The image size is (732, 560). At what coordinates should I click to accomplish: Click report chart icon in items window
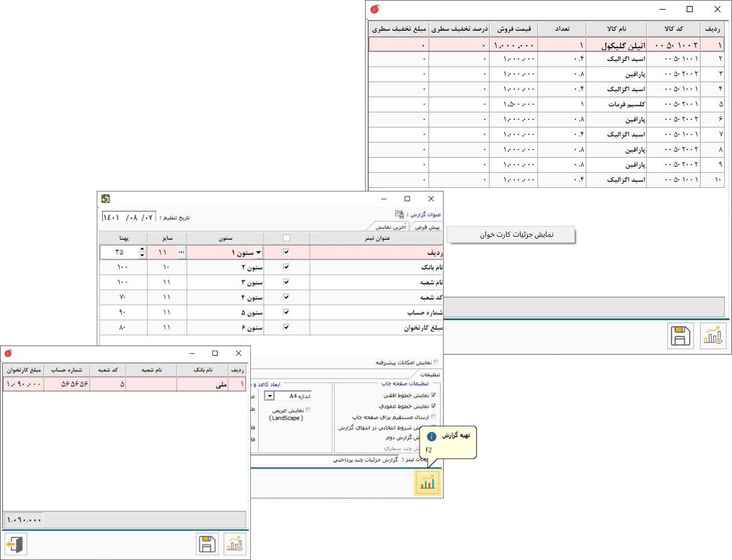click(713, 336)
